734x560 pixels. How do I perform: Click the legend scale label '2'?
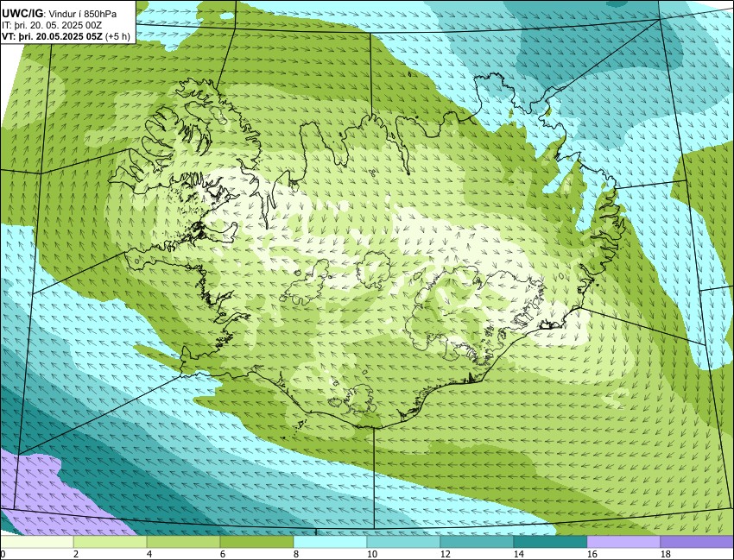click(x=75, y=554)
